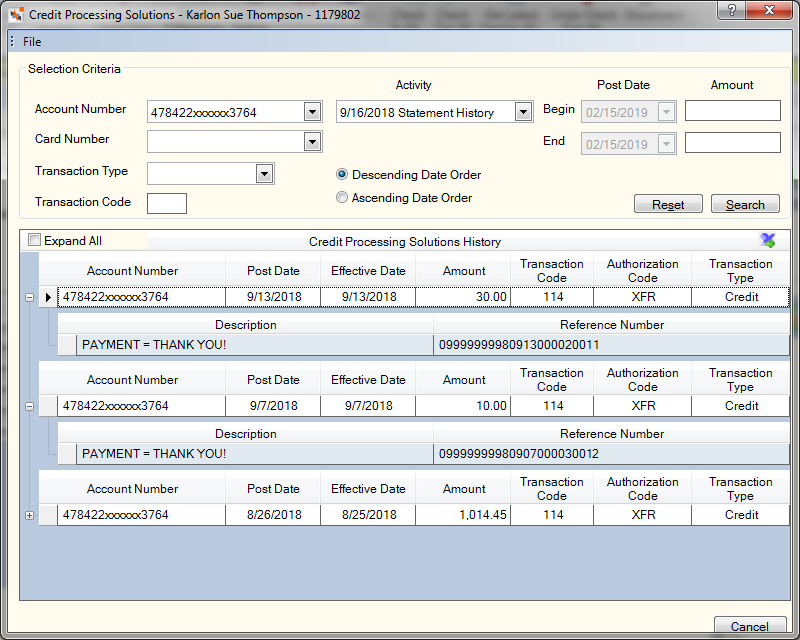Click the help question mark button
Image resolution: width=800 pixels, height=640 pixels.
coord(731,10)
